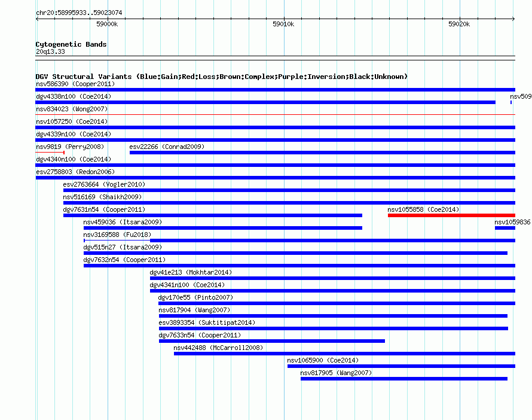Click the 59010k ruler mark
This screenshot has height=420, width=532.
point(284,24)
